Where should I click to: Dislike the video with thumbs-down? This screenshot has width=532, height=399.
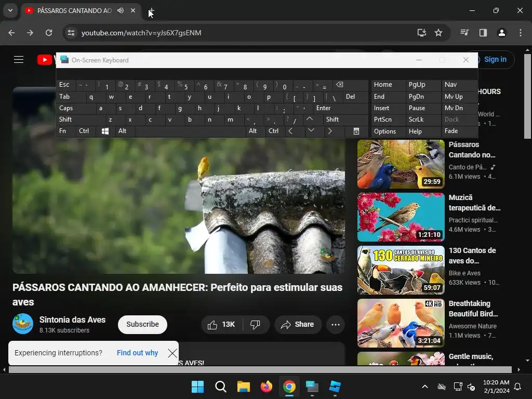256,324
